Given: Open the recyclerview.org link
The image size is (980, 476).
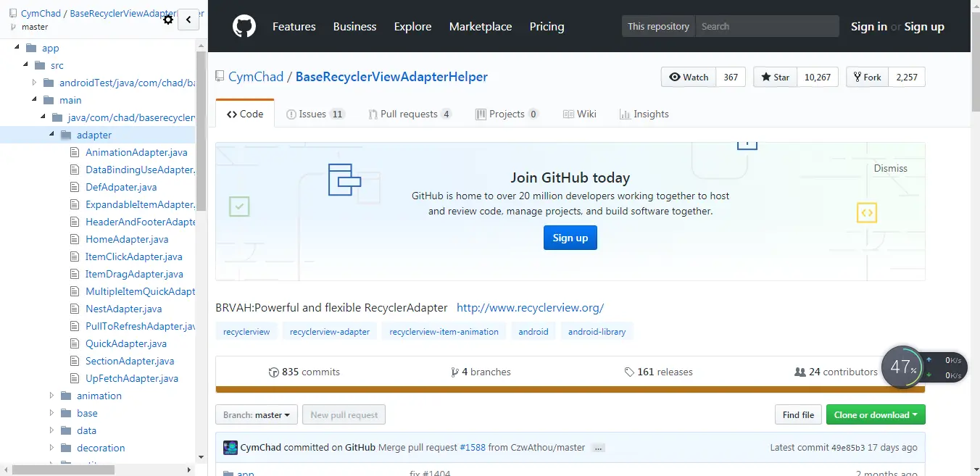Looking at the screenshot, I should (530, 308).
